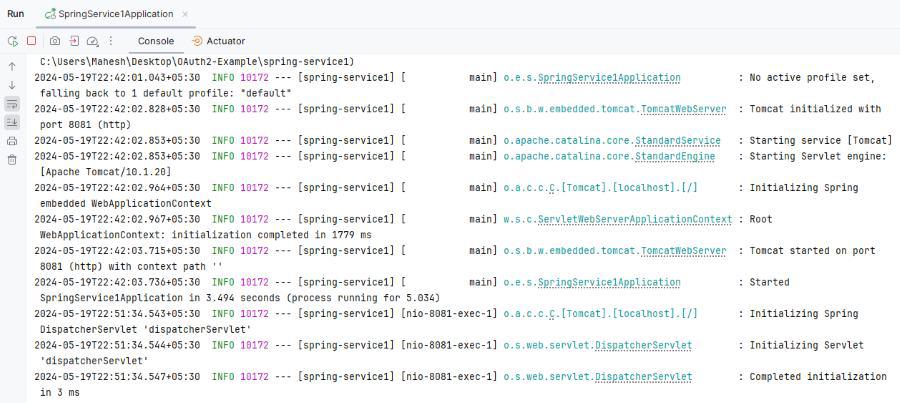Click 'SpringService1Application in 3.494 seconds' line
This screenshot has width=900, height=403.
(240, 299)
